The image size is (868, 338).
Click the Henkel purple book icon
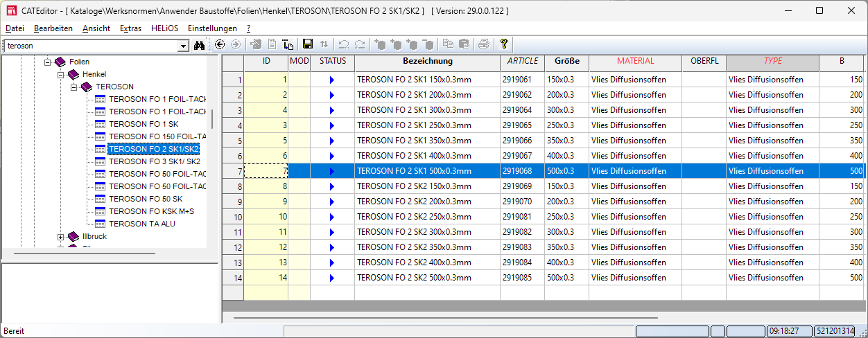73,74
